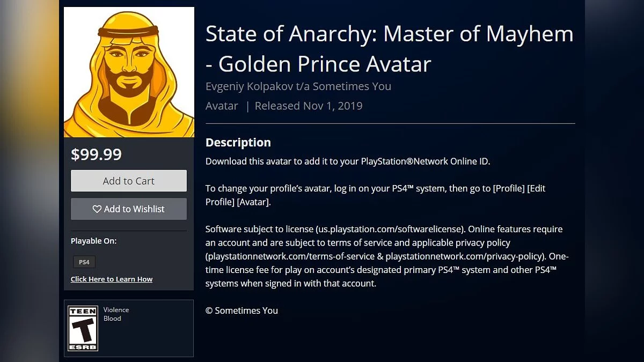Select the Avatar category label
Screen dimensions: 644x362
tap(222, 106)
